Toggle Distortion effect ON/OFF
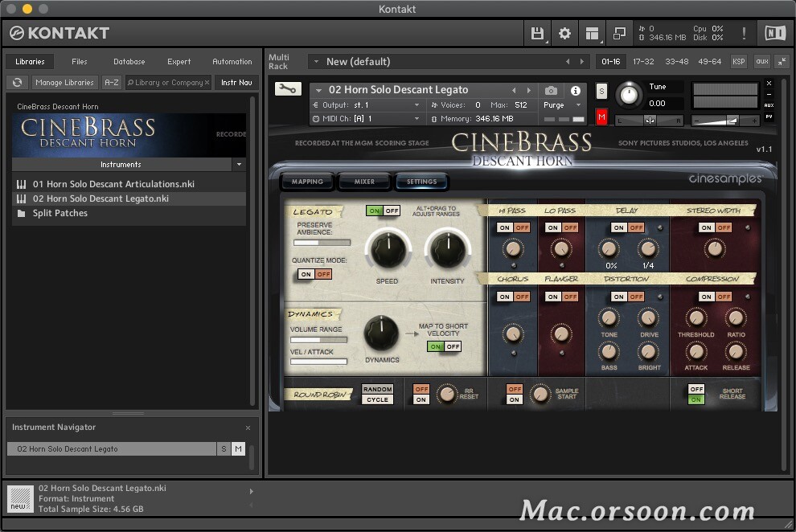Screen dimensions: 796x532 [x=627, y=297]
